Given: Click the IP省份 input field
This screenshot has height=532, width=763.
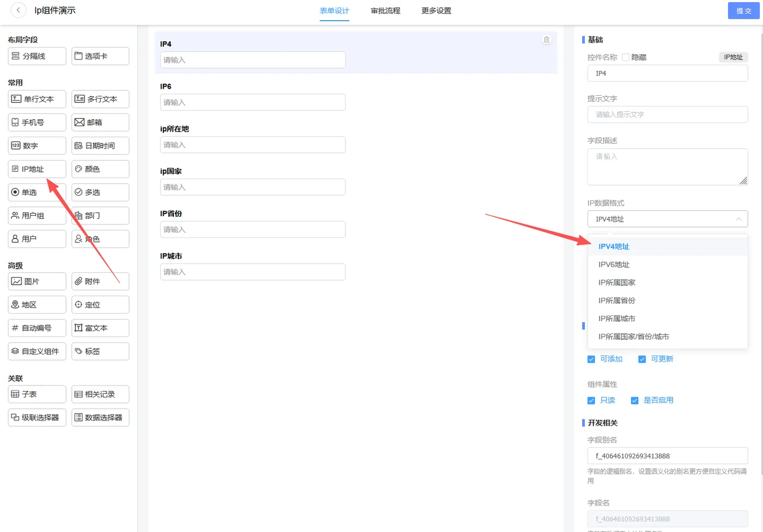Looking at the screenshot, I should point(253,229).
